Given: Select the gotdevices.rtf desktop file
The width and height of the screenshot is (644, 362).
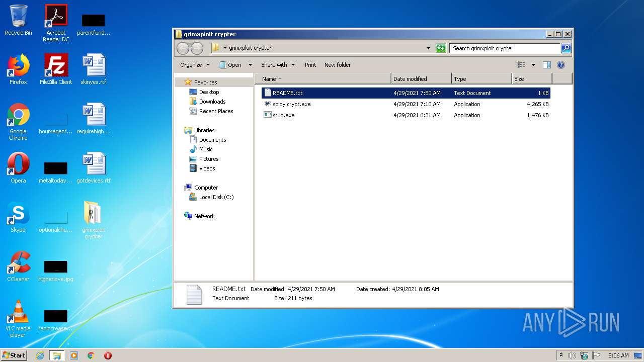Looking at the screenshot, I should click(x=94, y=168).
